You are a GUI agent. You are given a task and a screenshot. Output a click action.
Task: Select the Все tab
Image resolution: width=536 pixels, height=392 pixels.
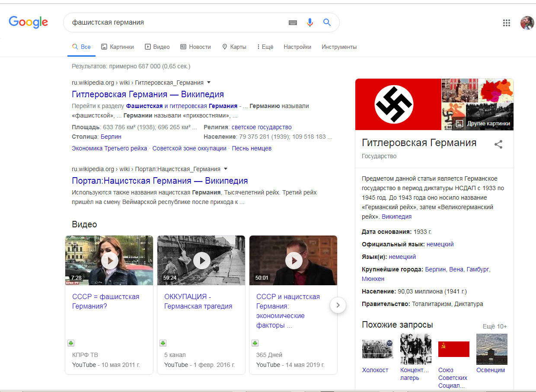[81, 47]
